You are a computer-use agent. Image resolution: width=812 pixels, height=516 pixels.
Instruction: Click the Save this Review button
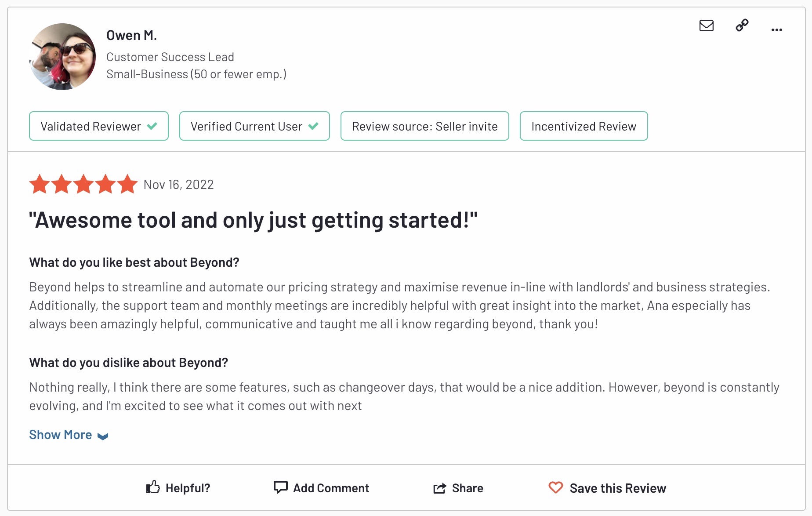617,488
